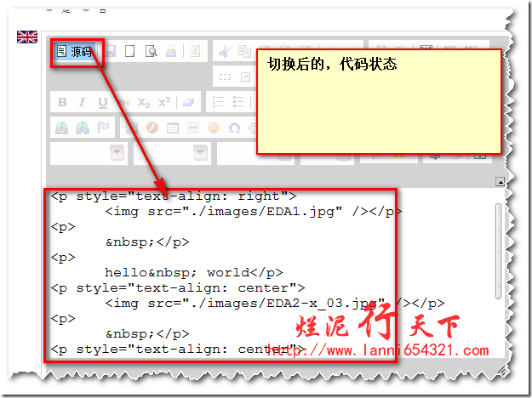Click the Remove Format eraser icon
Screen dimensions: 532x398
click(188, 102)
